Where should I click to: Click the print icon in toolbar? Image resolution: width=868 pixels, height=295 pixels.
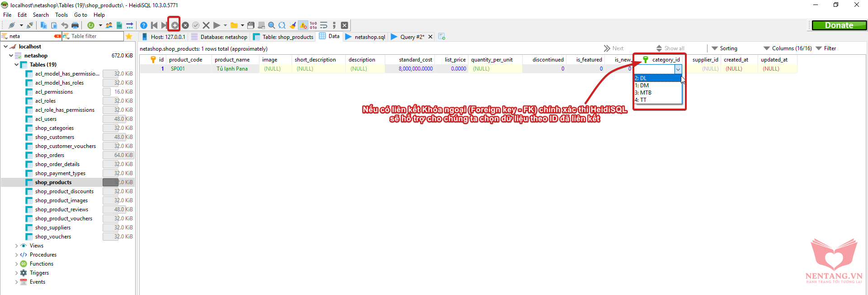tap(75, 25)
